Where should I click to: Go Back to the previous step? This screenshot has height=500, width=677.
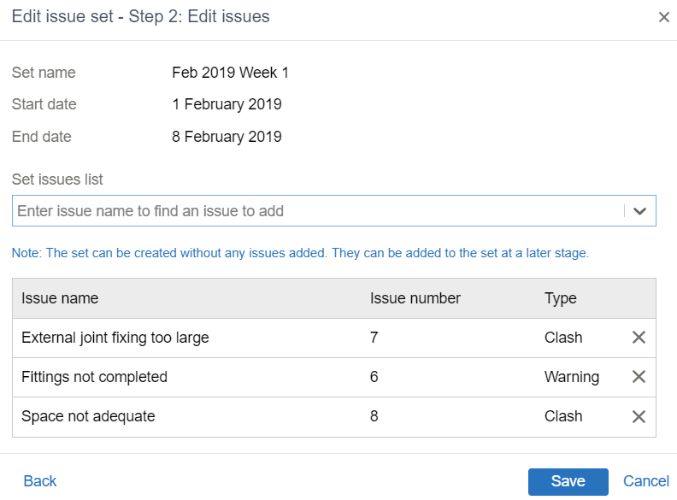tap(40, 481)
